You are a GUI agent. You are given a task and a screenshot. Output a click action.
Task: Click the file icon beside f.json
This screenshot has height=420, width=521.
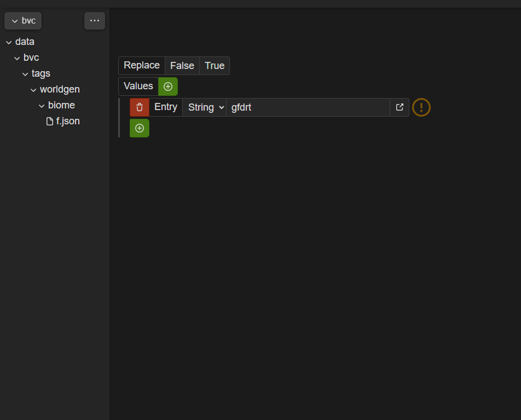[x=49, y=122]
